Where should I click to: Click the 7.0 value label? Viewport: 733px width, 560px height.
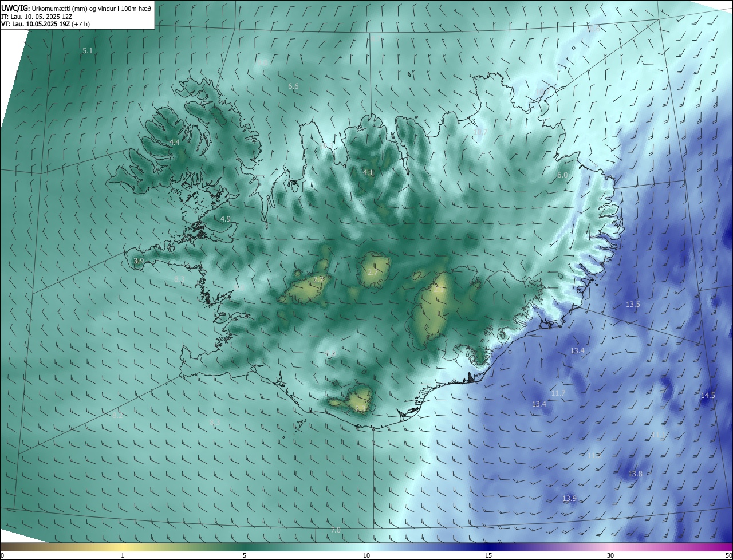(x=336, y=530)
